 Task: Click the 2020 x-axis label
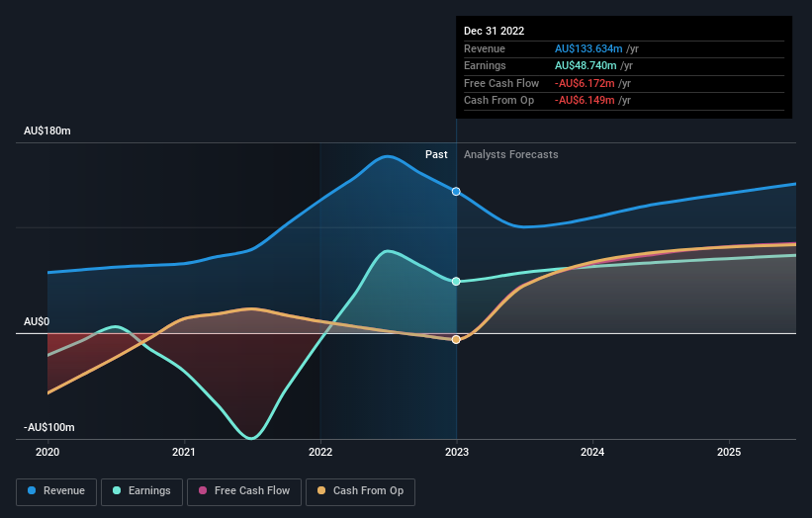47,452
